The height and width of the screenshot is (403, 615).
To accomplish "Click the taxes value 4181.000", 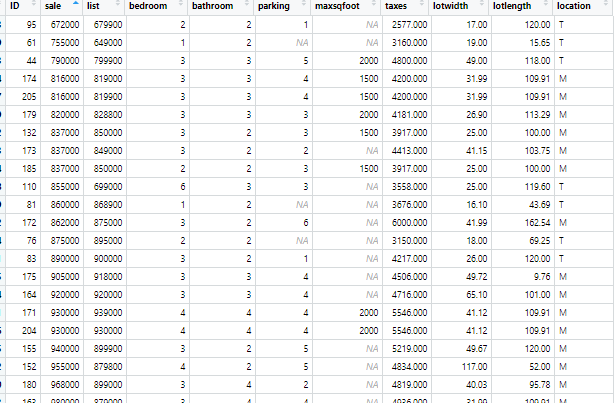I will pos(409,115).
